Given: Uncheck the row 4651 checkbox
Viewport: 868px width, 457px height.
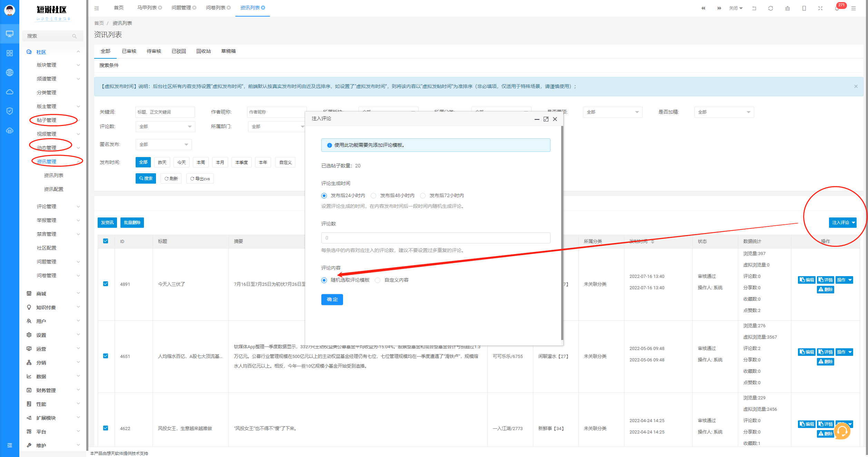Looking at the screenshot, I should [x=106, y=356].
